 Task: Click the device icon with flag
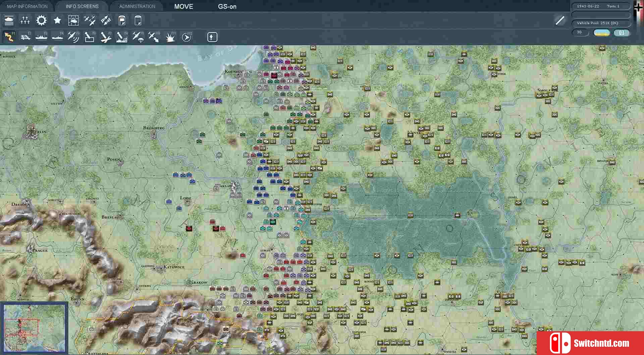[x=122, y=20]
